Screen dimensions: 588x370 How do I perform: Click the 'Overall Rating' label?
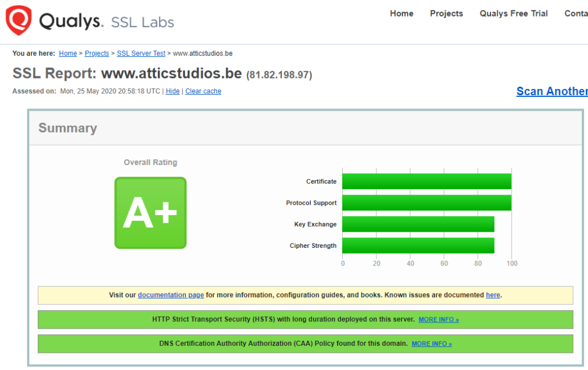(150, 162)
